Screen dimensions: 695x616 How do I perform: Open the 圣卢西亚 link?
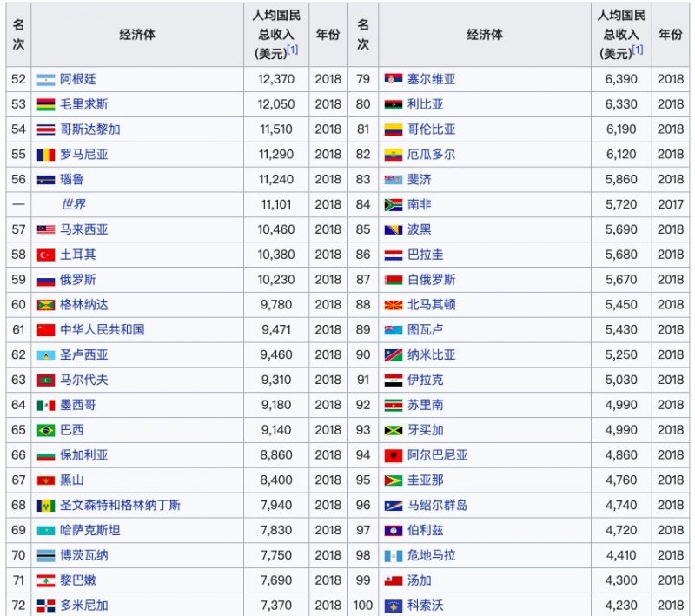pos(83,355)
